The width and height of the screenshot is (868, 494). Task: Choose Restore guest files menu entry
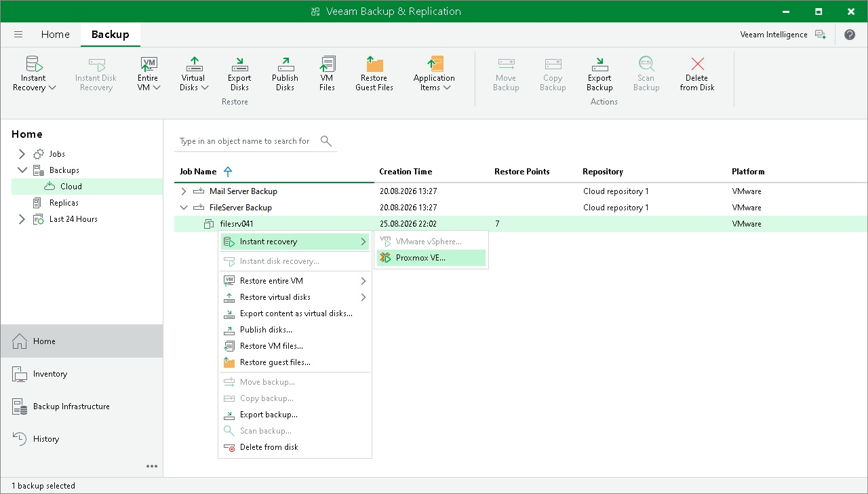(x=295, y=362)
